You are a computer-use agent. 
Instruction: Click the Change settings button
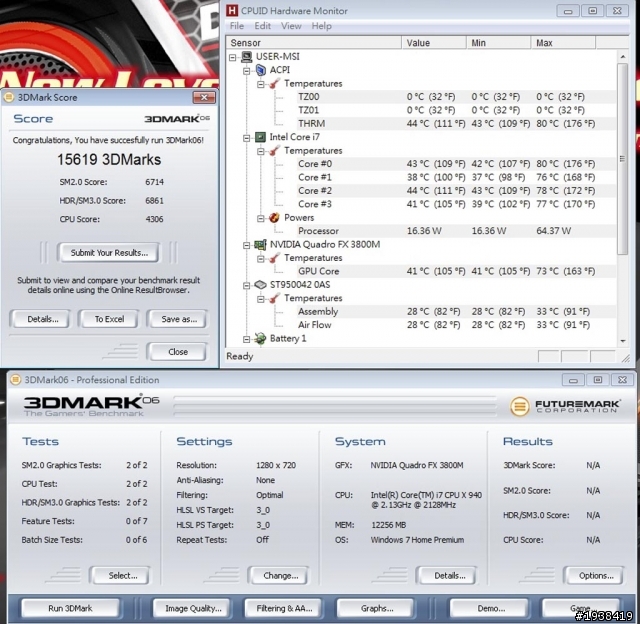click(279, 575)
